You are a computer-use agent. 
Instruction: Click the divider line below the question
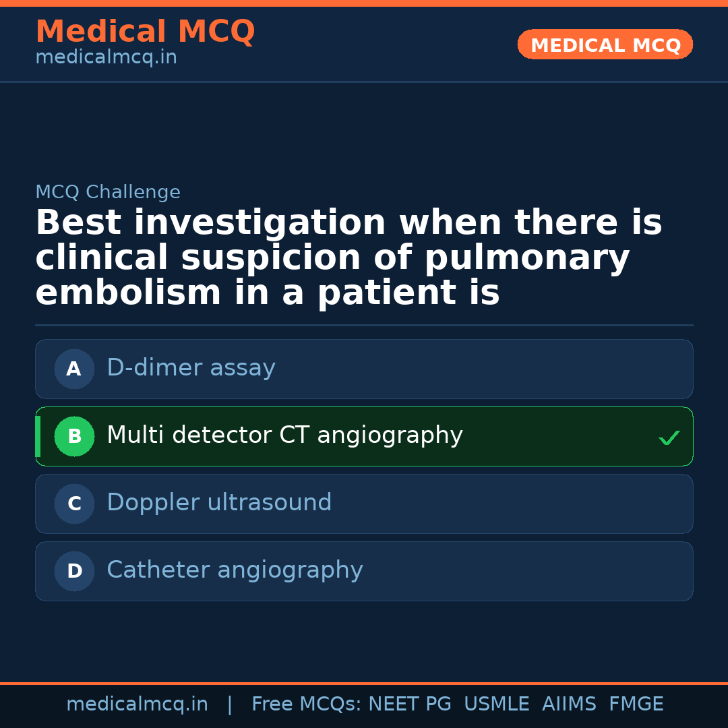(x=364, y=325)
